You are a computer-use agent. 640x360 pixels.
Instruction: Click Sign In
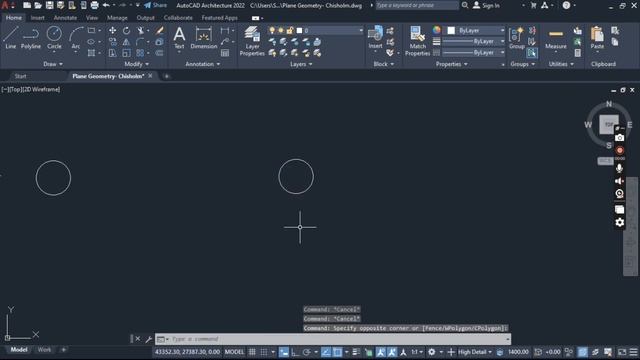[486, 5]
